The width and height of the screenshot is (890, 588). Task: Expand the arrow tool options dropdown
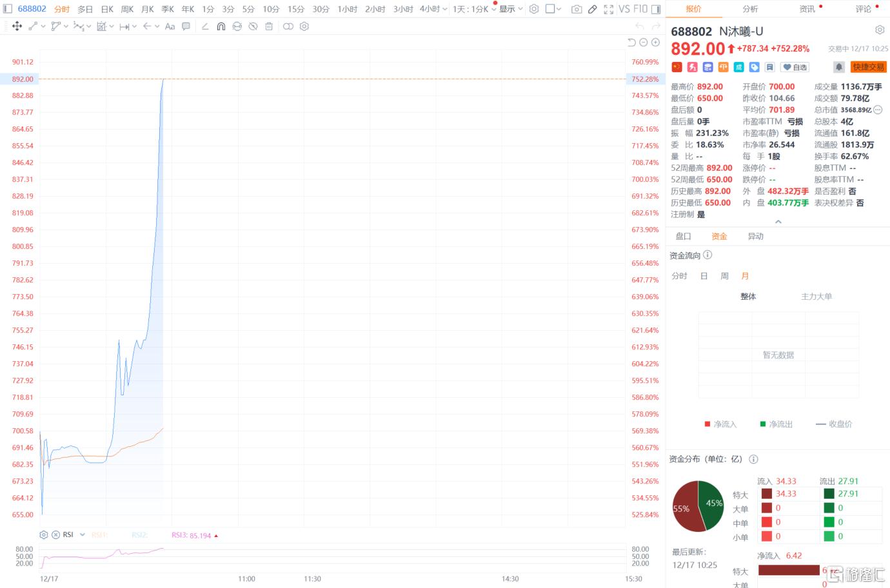pyautogui.click(x=157, y=26)
